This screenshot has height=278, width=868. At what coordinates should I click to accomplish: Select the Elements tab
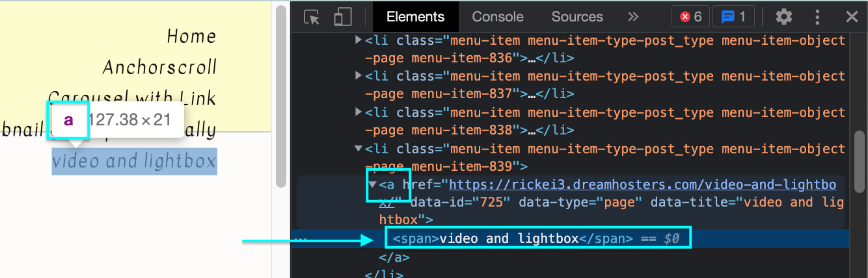[x=415, y=17]
